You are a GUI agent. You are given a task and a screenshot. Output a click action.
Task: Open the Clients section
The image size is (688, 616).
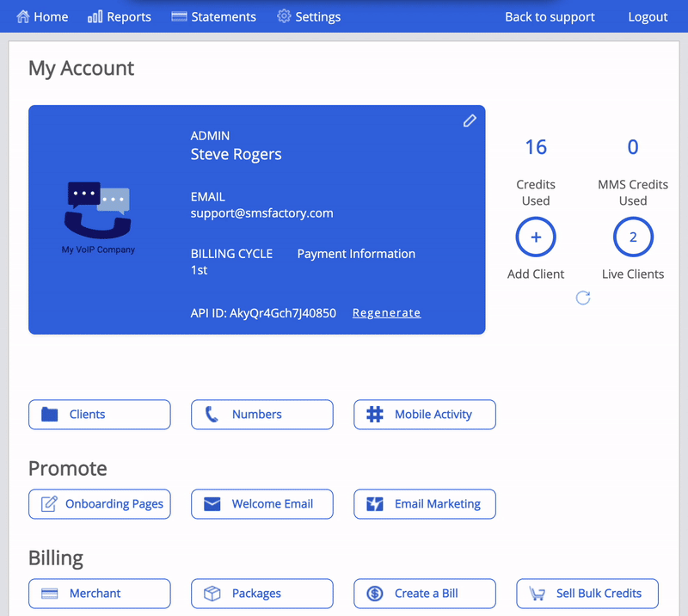pyautogui.click(x=100, y=415)
